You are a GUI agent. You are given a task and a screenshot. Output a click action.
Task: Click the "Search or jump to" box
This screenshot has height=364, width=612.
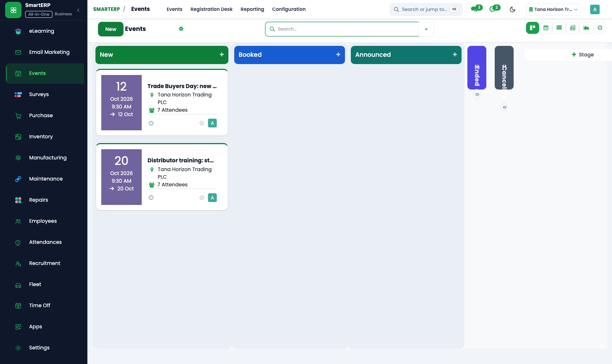pos(426,9)
